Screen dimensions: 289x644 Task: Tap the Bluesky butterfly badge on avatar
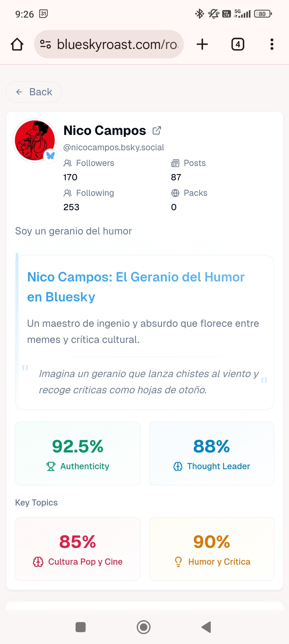click(50, 156)
